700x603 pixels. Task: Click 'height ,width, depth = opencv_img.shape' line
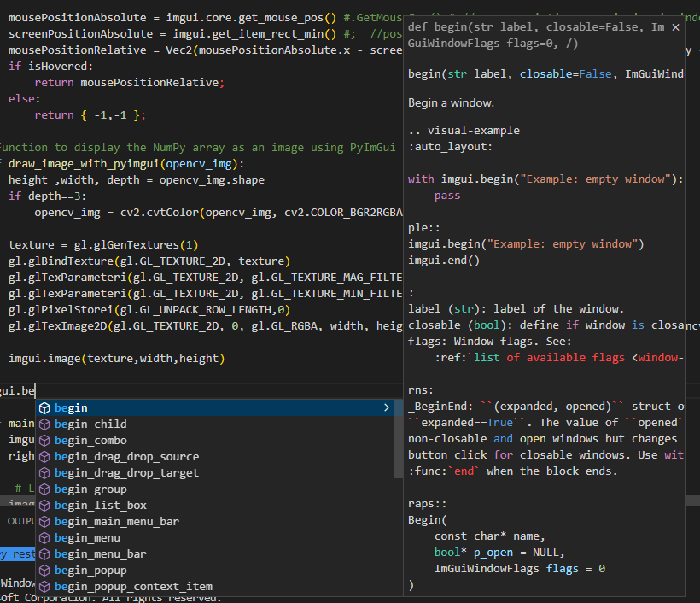(x=137, y=180)
